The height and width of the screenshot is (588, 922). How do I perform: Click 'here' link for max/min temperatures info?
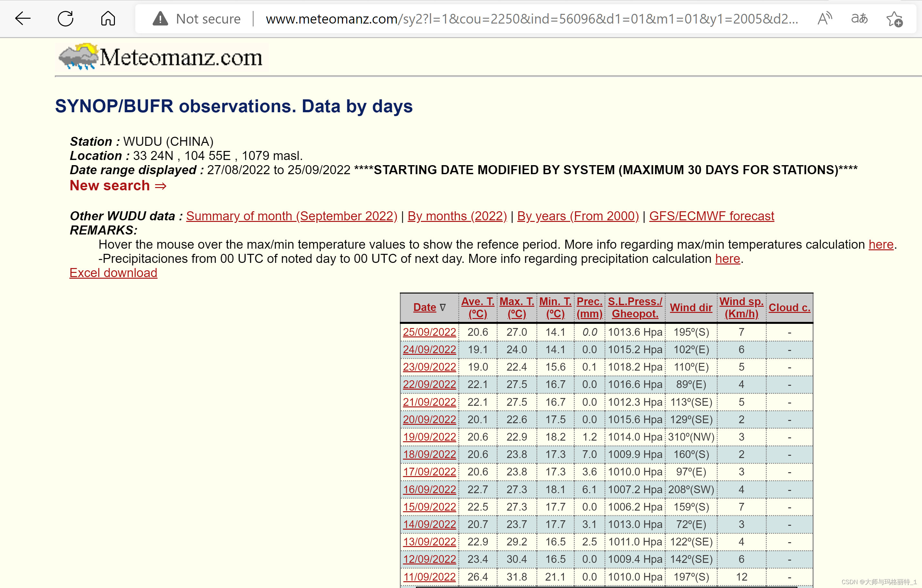click(x=881, y=244)
